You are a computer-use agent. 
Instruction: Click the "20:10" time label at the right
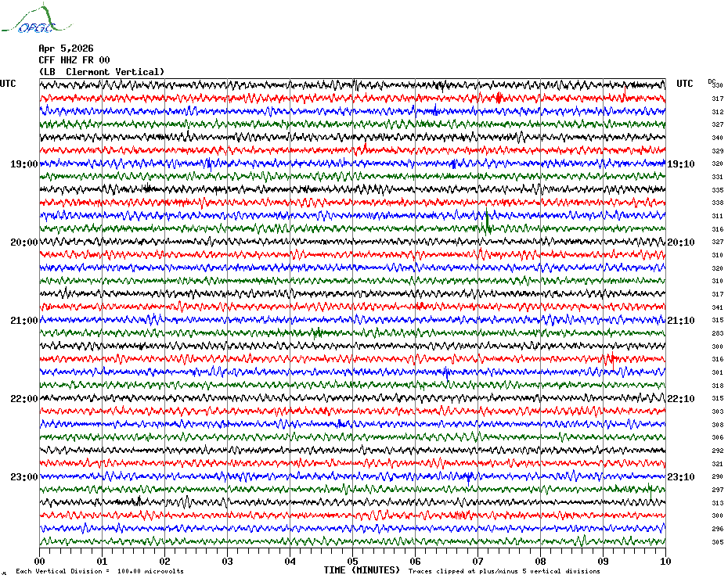click(x=681, y=242)
